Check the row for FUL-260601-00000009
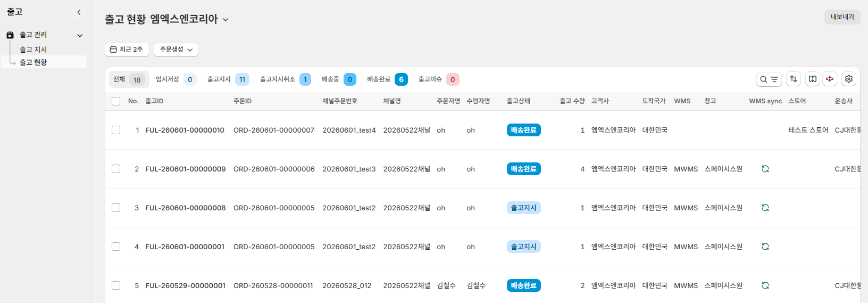This screenshot has height=303, width=868. (116, 169)
